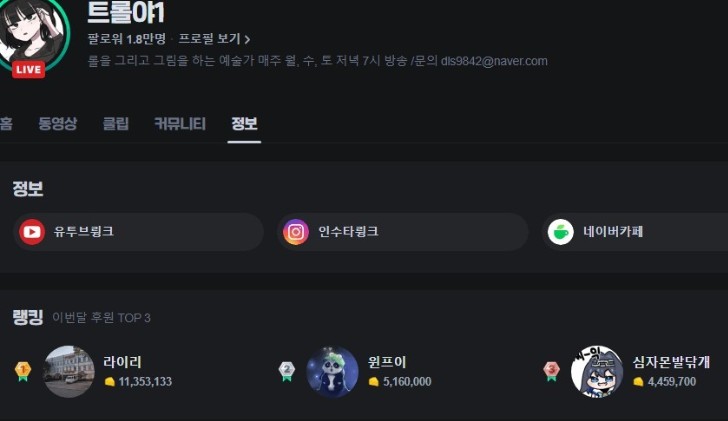Select the 정보 tab
728x421 pixels.
244,123
